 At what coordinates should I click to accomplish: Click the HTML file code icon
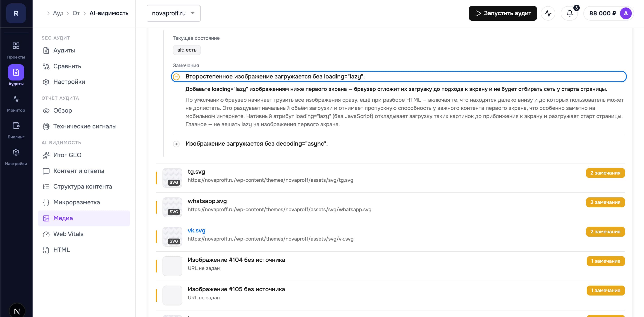pyautogui.click(x=46, y=250)
